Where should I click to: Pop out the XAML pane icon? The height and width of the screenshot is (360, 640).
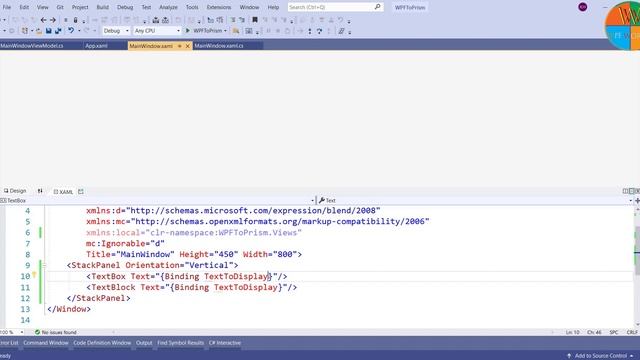[x=81, y=191]
